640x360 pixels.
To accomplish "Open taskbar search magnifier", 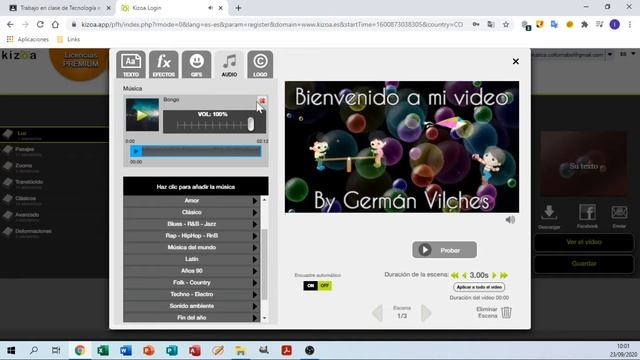I will tap(34, 350).
